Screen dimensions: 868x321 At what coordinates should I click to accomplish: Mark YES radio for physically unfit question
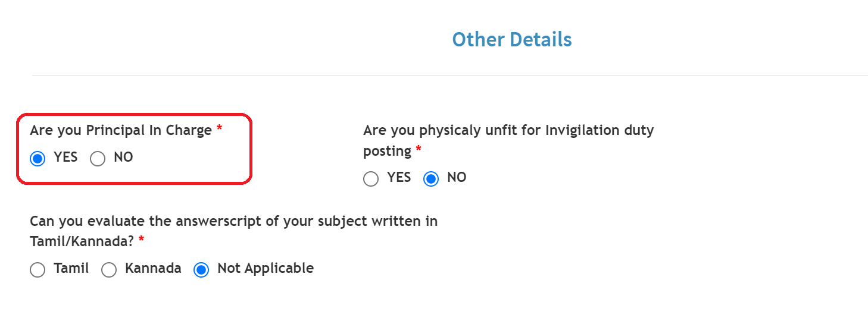(x=371, y=179)
